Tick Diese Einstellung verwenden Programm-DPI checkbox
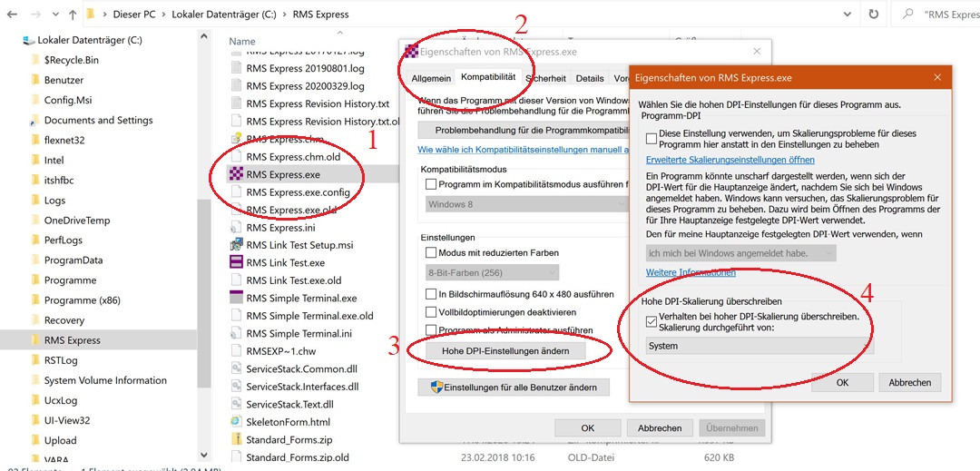 click(652, 138)
